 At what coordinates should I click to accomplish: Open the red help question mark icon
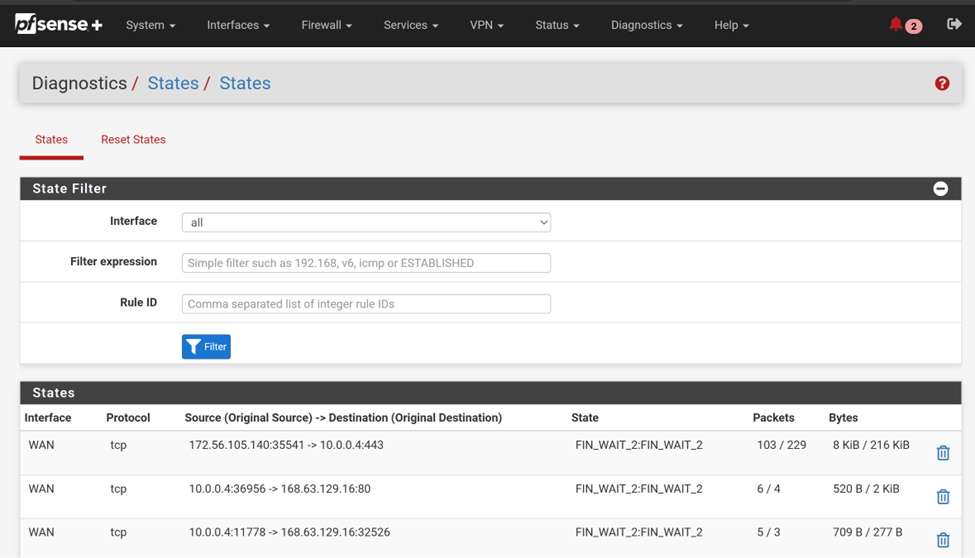942,83
